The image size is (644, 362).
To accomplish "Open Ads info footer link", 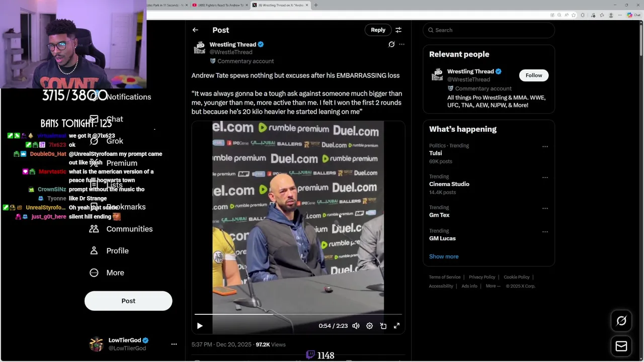I will click(469, 286).
